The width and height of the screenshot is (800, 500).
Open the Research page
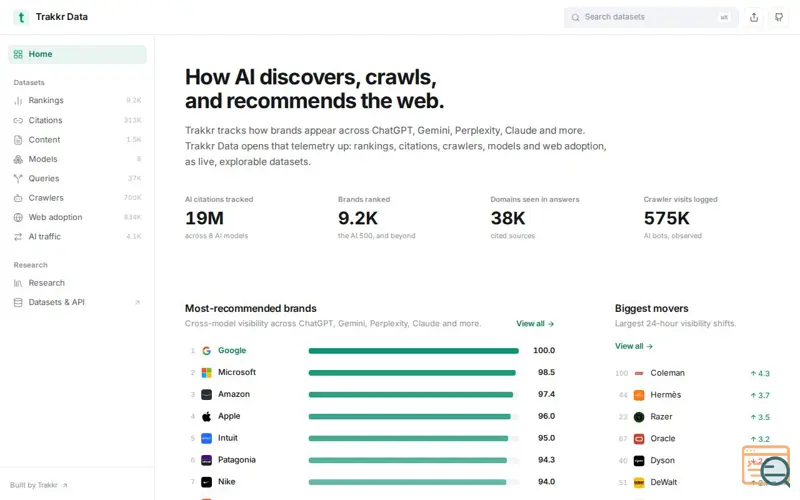[x=77, y=283]
